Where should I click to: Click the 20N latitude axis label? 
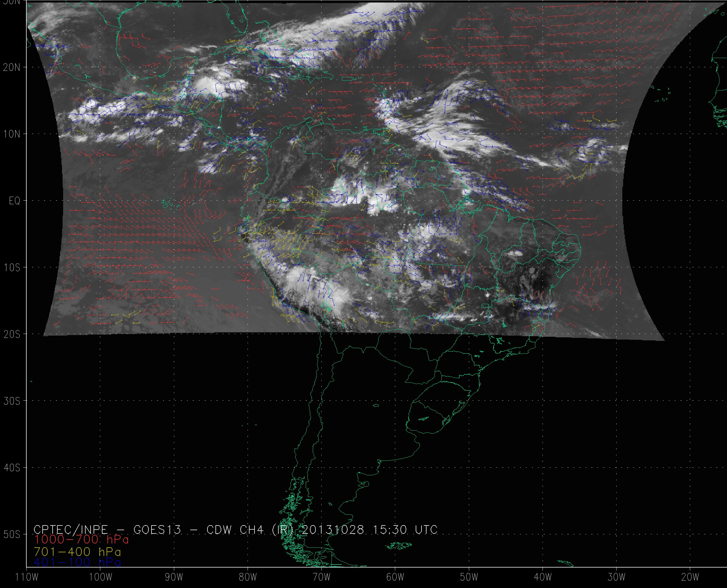pos(12,68)
